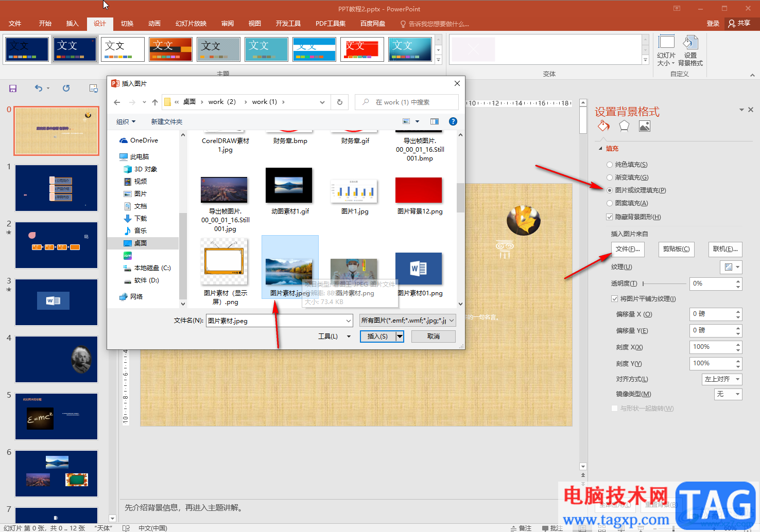The height and width of the screenshot is (532, 760).
Task: Go up one folder level in dialog
Action: (155, 102)
